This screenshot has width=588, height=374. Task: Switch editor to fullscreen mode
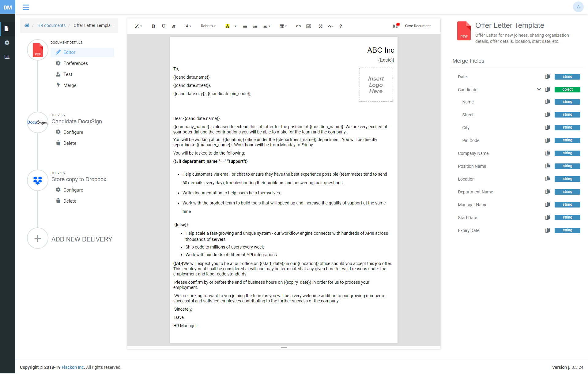click(x=320, y=26)
